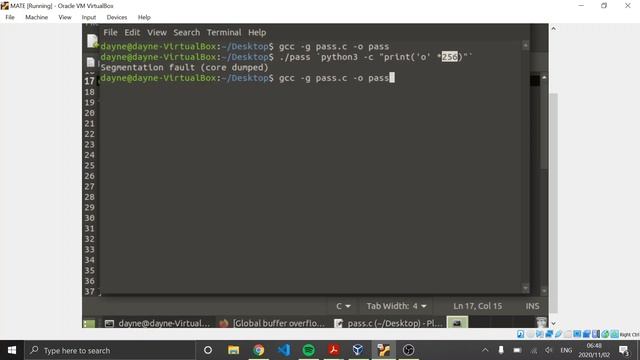Open the terminal File menu
640x360 pixels.
[110, 32]
